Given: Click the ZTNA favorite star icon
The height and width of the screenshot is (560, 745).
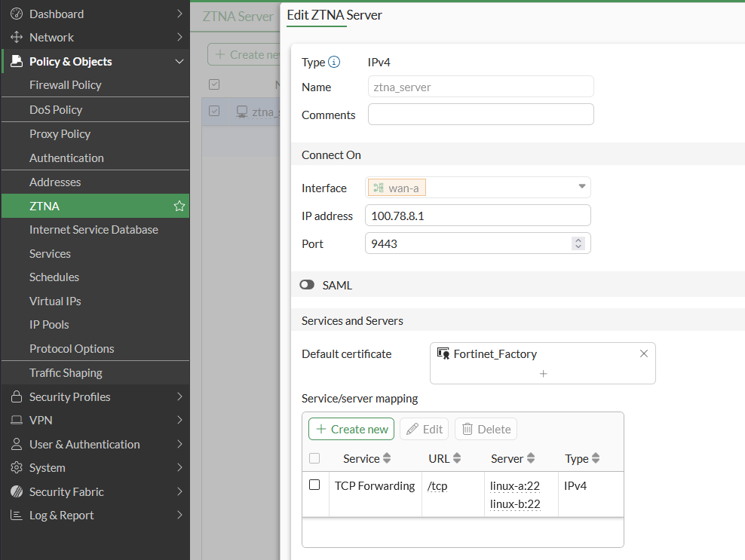Looking at the screenshot, I should (x=179, y=206).
